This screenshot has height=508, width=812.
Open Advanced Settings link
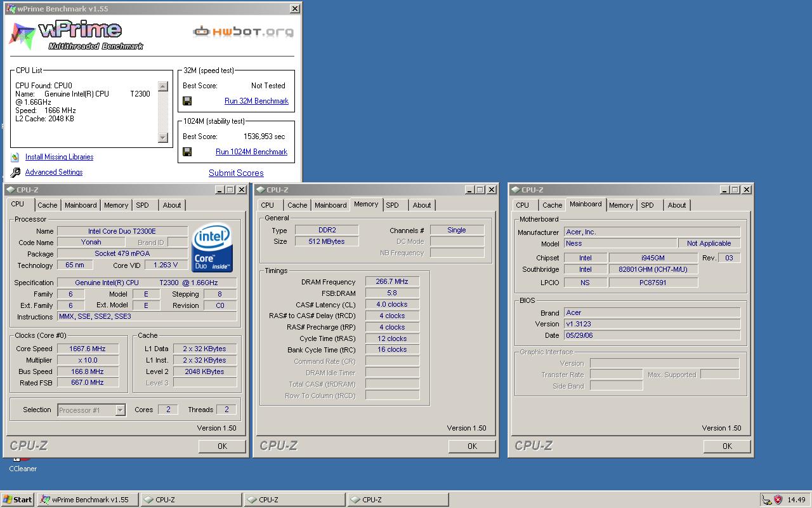54,172
